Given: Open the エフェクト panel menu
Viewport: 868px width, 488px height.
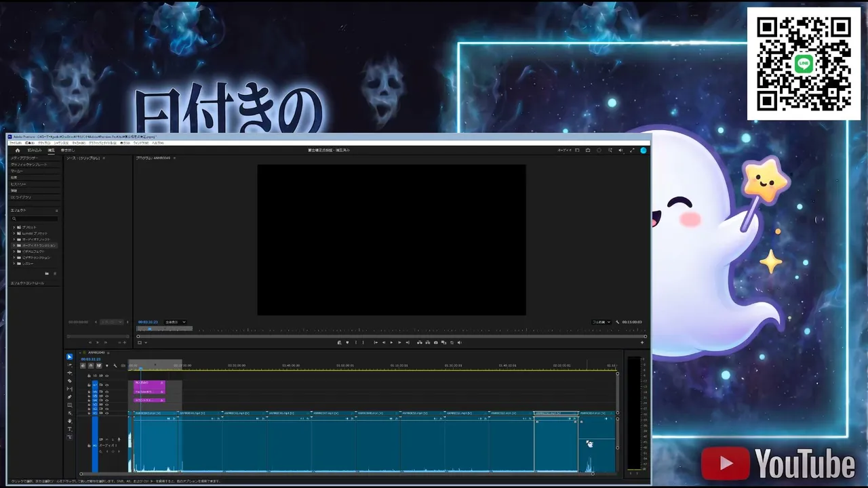Looking at the screenshot, I should (x=56, y=211).
